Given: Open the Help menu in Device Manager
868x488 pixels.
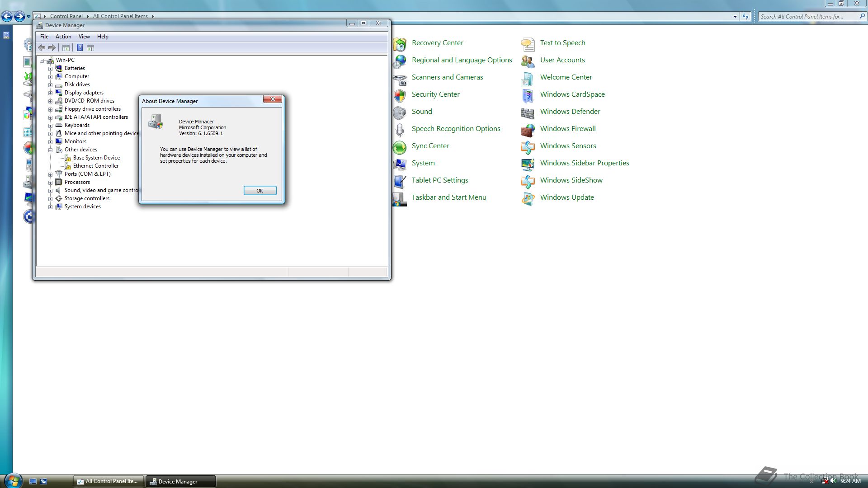Looking at the screenshot, I should [103, 37].
